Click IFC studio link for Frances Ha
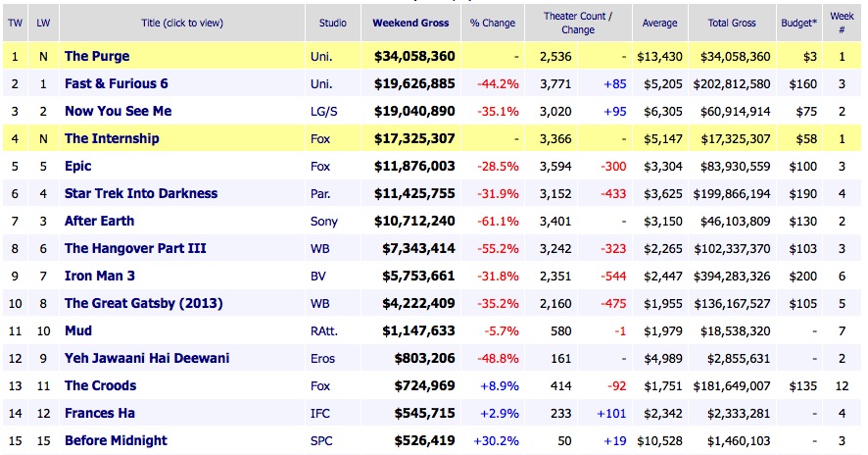 319,413
